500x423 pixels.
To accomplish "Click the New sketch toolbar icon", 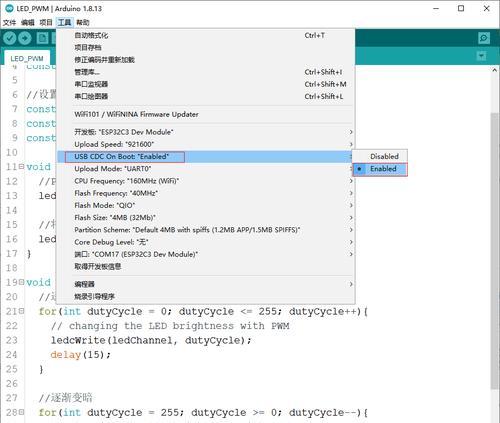I will [x=42, y=38].
